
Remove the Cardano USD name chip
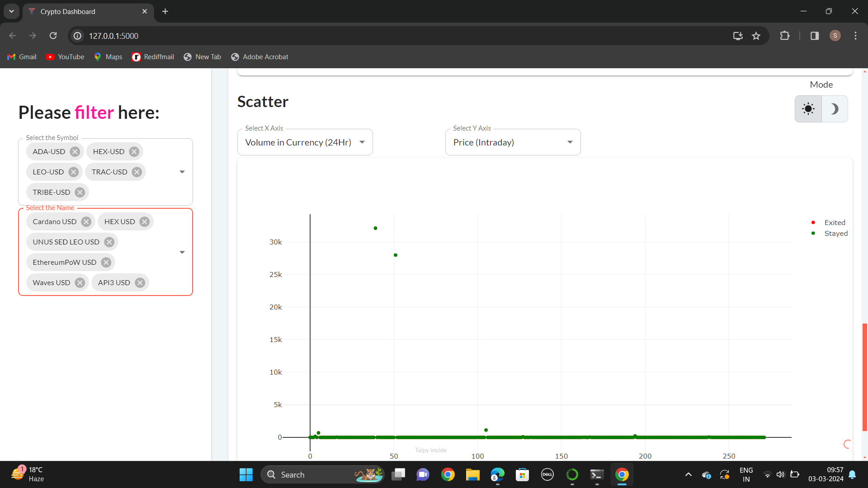point(86,222)
